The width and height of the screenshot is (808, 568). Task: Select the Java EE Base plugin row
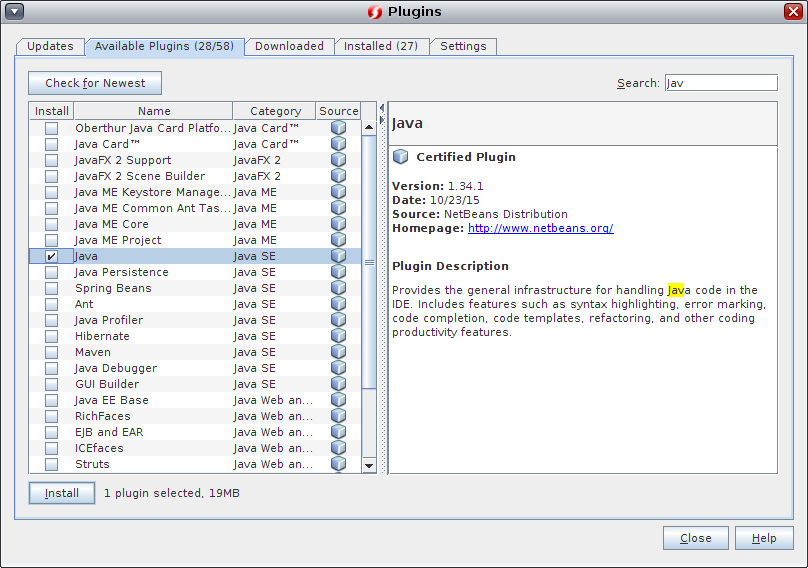pos(195,400)
